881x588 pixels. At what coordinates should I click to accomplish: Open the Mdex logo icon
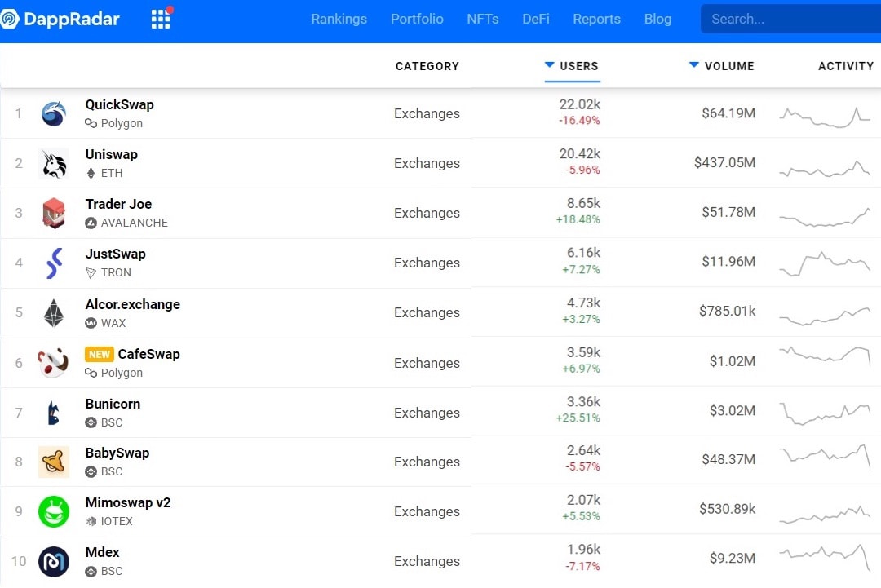coord(54,562)
